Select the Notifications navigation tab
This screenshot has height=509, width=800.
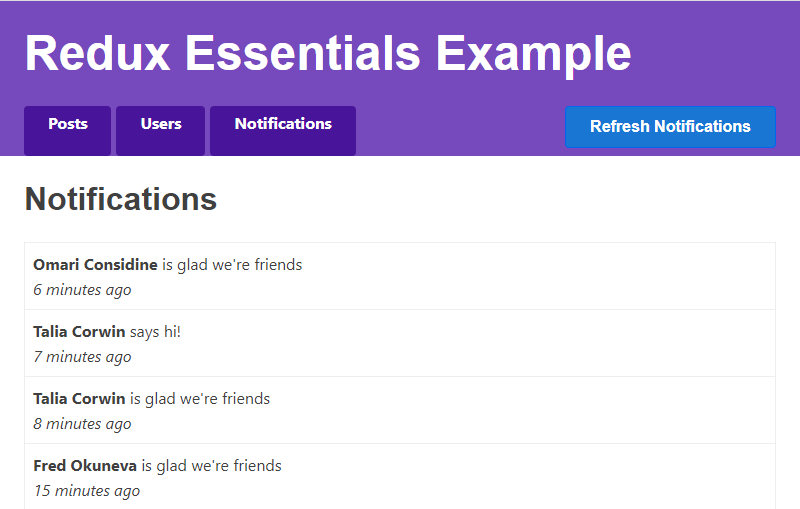tap(283, 125)
